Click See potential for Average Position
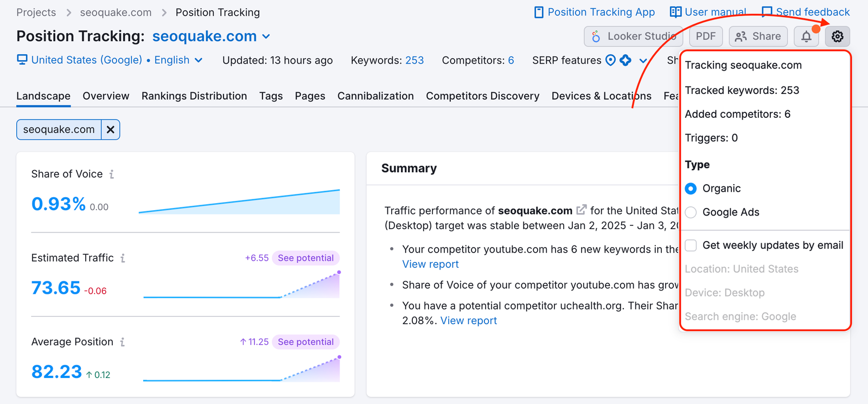Viewport: 868px width, 404px height. coord(306,342)
